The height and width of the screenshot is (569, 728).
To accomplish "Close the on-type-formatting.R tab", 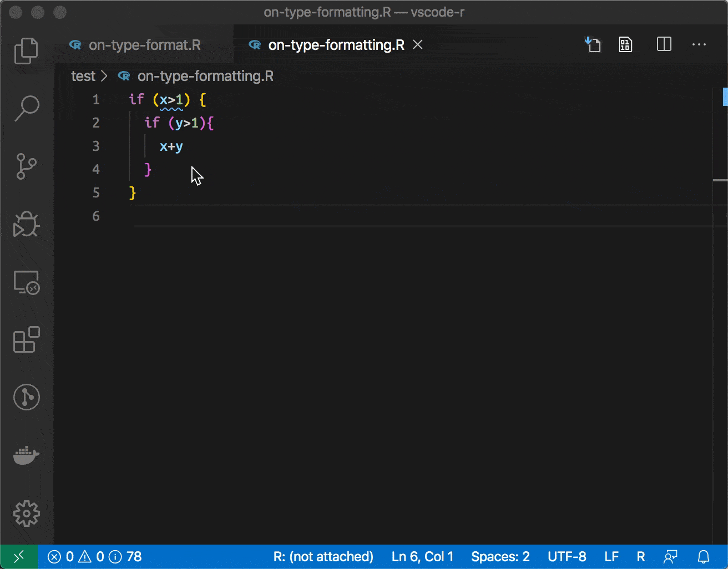I will 418,44.
